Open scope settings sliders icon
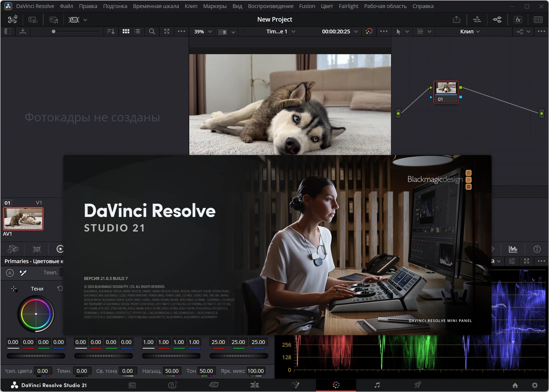 point(512,261)
